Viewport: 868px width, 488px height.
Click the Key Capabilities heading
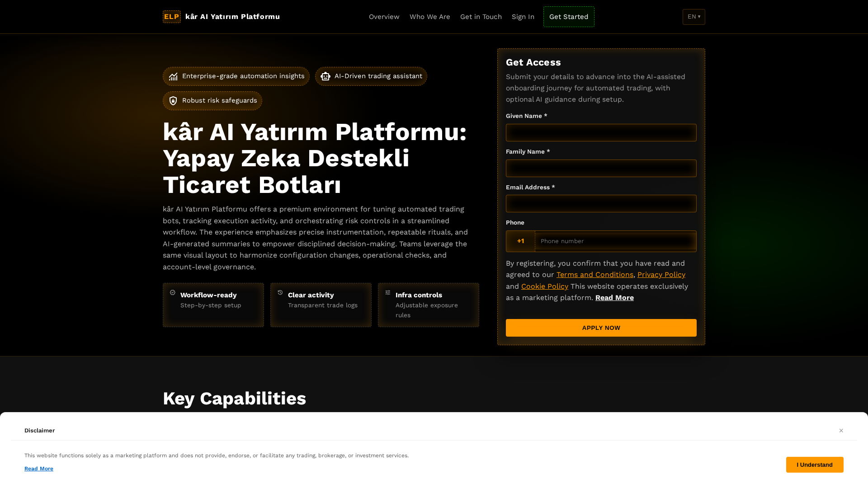235,399
